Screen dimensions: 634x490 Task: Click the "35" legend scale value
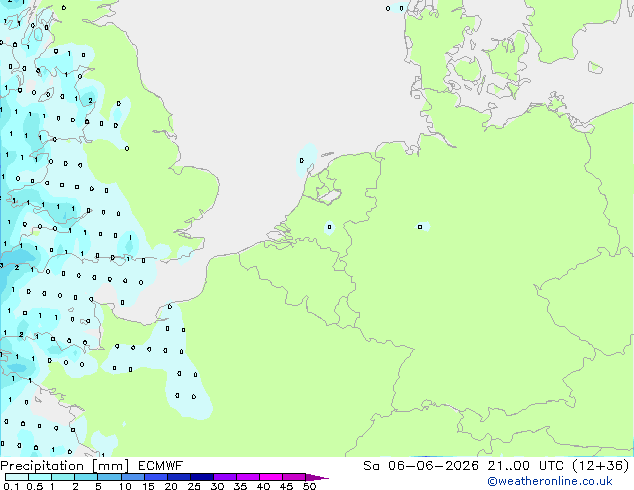click(x=240, y=486)
